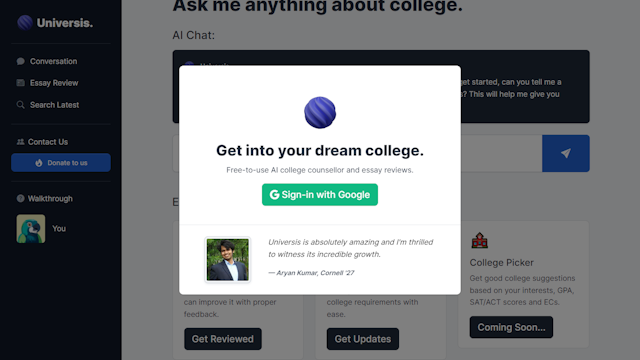Click the Walkthrough link in sidebar
Viewport: 640px width, 360px height.
click(50, 199)
